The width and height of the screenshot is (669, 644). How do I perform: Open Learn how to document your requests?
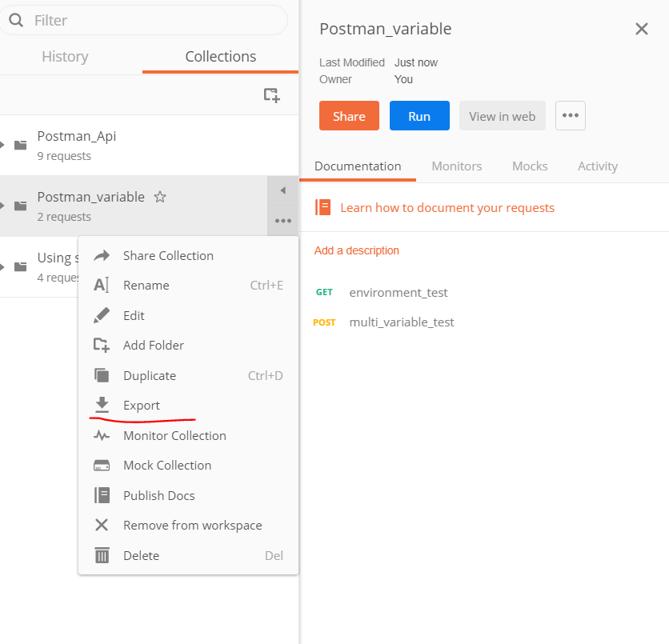(x=447, y=208)
